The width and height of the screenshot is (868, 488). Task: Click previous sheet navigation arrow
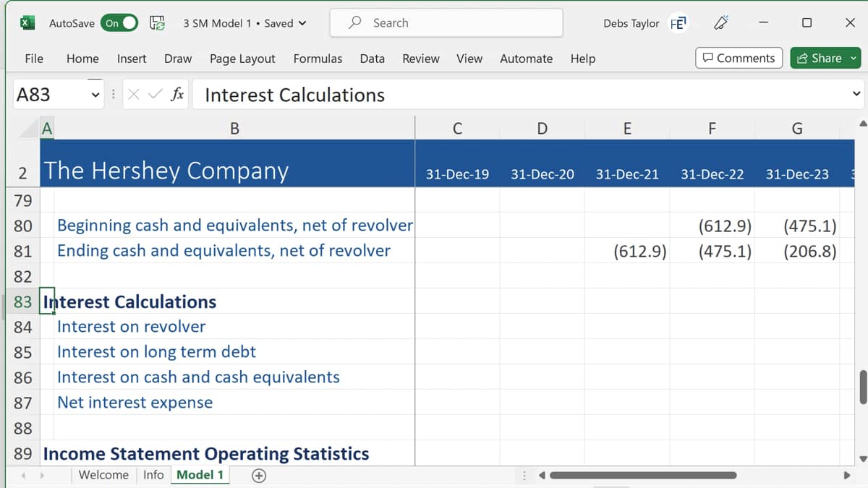[x=22, y=475]
